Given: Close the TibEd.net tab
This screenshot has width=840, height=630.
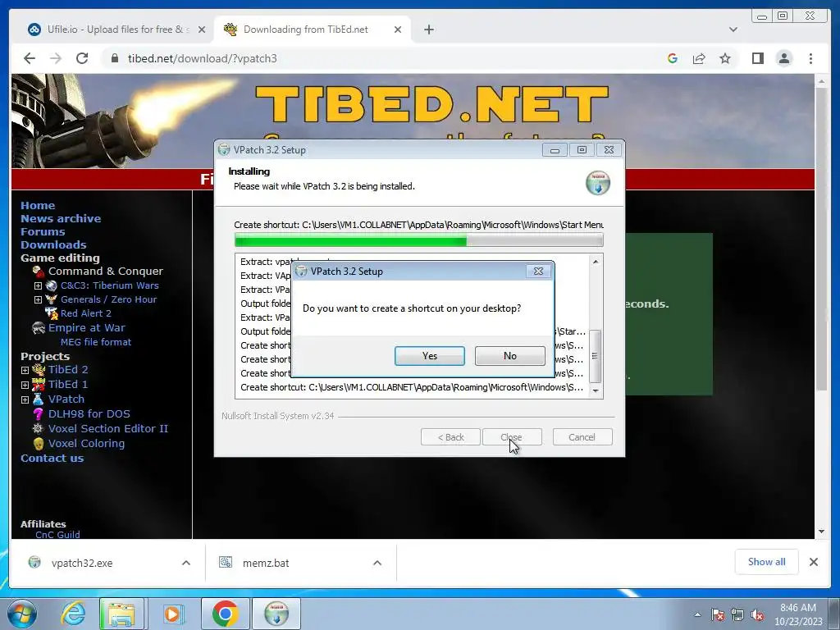Looking at the screenshot, I should (x=398, y=30).
